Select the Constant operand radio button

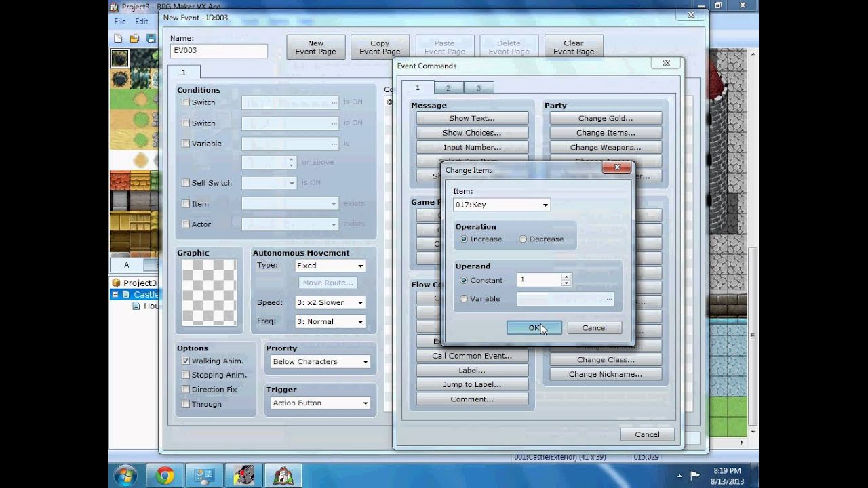[x=464, y=280]
